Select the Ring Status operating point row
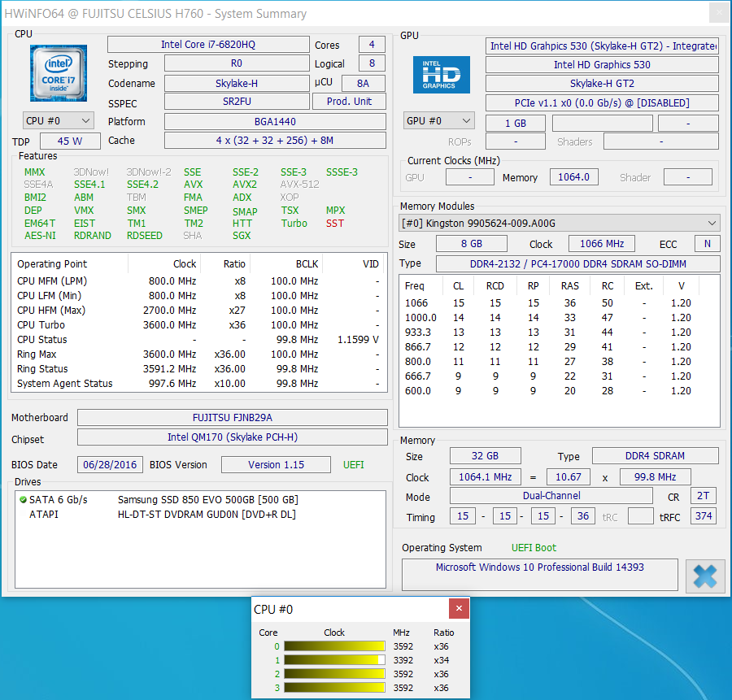732x700 pixels. coord(199,368)
